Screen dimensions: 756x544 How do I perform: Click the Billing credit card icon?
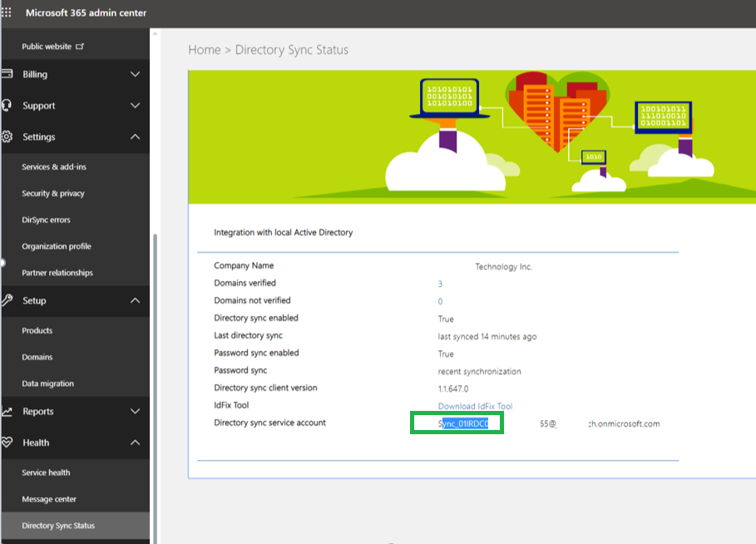click(x=7, y=74)
